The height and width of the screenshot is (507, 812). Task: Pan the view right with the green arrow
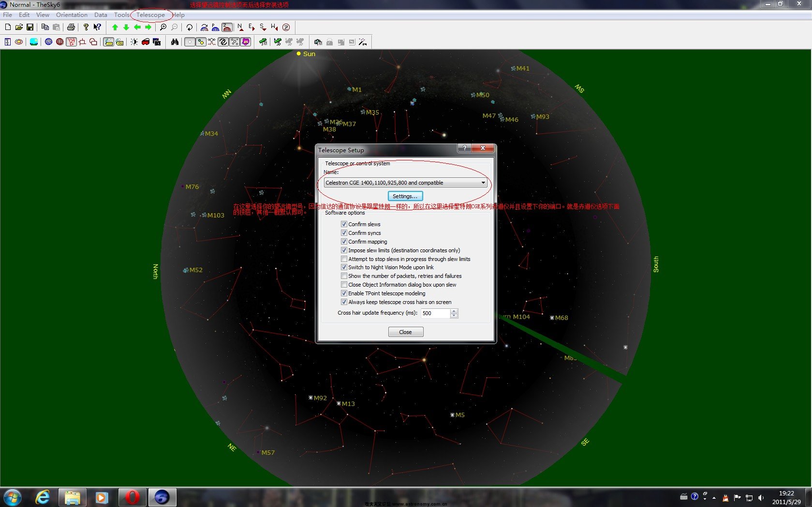(148, 27)
